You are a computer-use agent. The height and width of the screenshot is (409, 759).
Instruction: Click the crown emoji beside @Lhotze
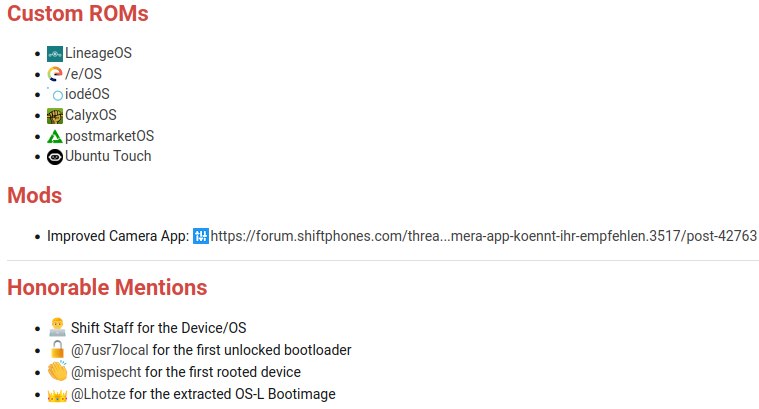[56, 394]
